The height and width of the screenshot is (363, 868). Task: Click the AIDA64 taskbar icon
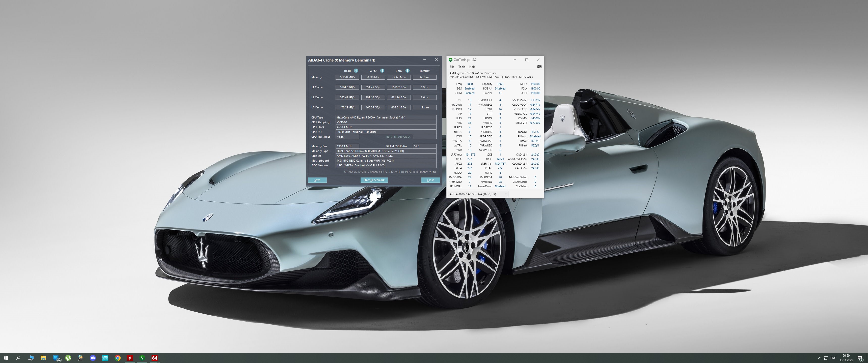pos(155,358)
